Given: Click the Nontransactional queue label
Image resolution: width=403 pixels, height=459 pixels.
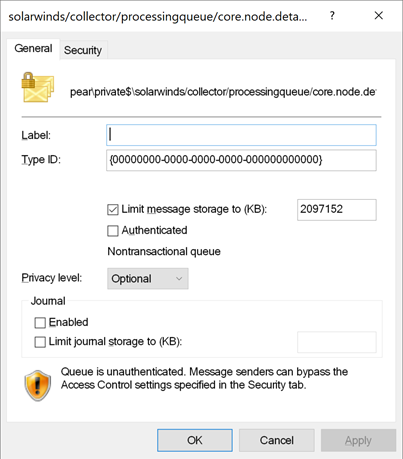Looking at the screenshot, I should (x=164, y=251).
